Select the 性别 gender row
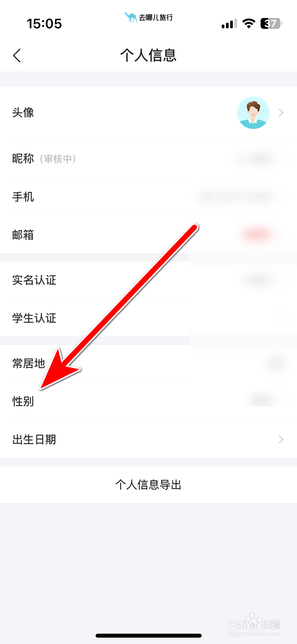This screenshot has height=644, width=297. (148, 401)
